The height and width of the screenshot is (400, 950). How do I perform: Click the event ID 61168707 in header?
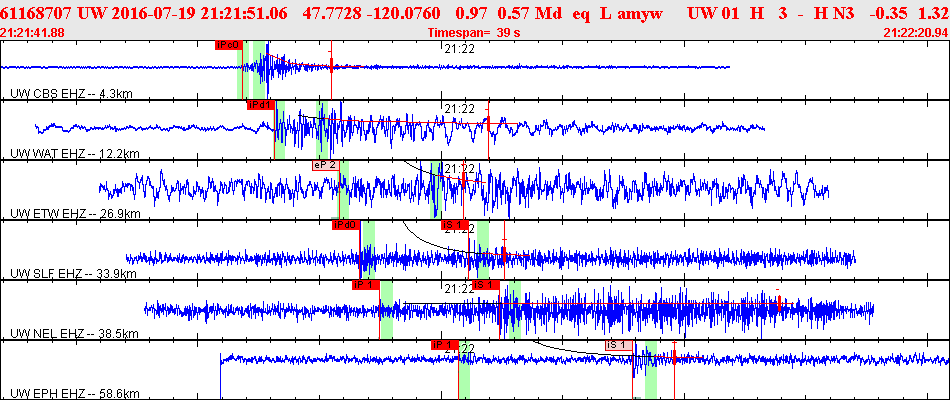[36, 13]
